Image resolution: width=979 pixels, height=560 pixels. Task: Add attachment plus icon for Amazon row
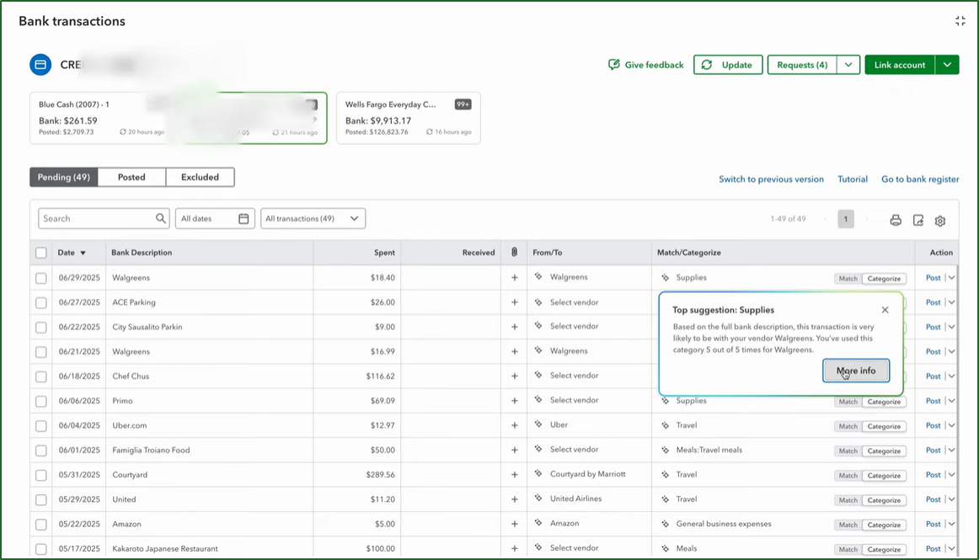click(x=515, y=525)
